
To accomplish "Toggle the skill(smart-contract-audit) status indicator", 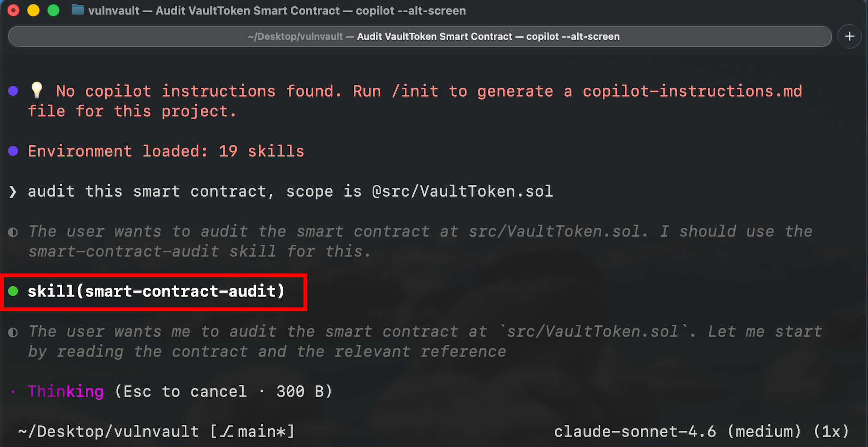I will tap(12, 291).
